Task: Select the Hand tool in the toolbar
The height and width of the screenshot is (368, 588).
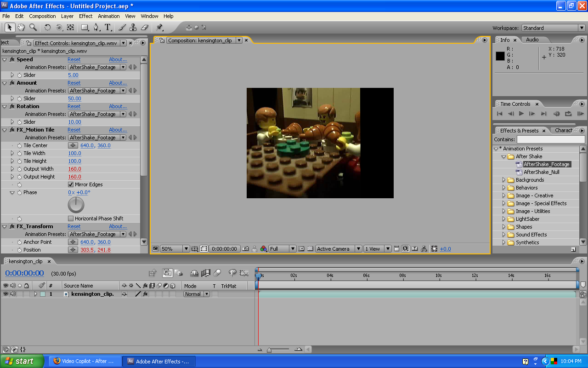Action: point(21,27)
